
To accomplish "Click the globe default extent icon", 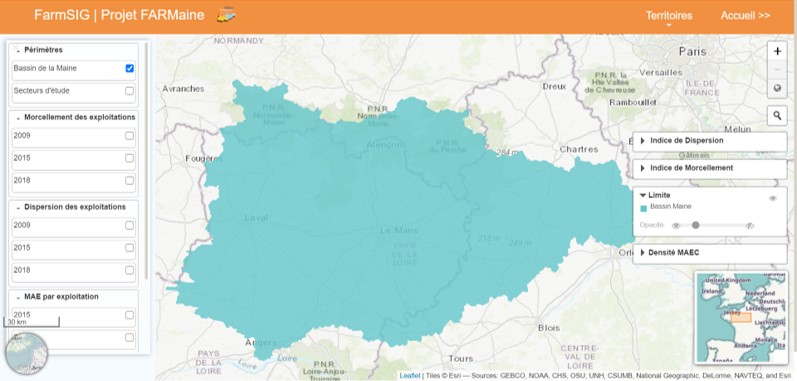I will click(x=777, y=88).
